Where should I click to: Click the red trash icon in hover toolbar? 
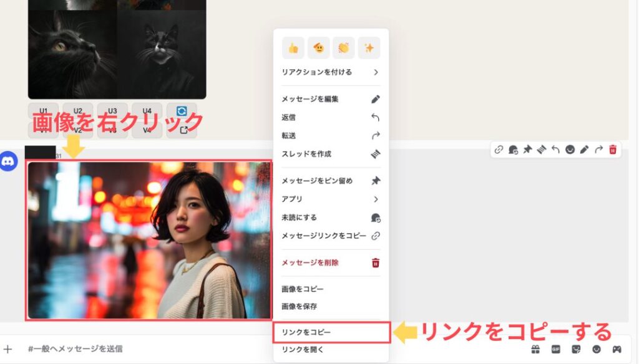pos(613,150)
